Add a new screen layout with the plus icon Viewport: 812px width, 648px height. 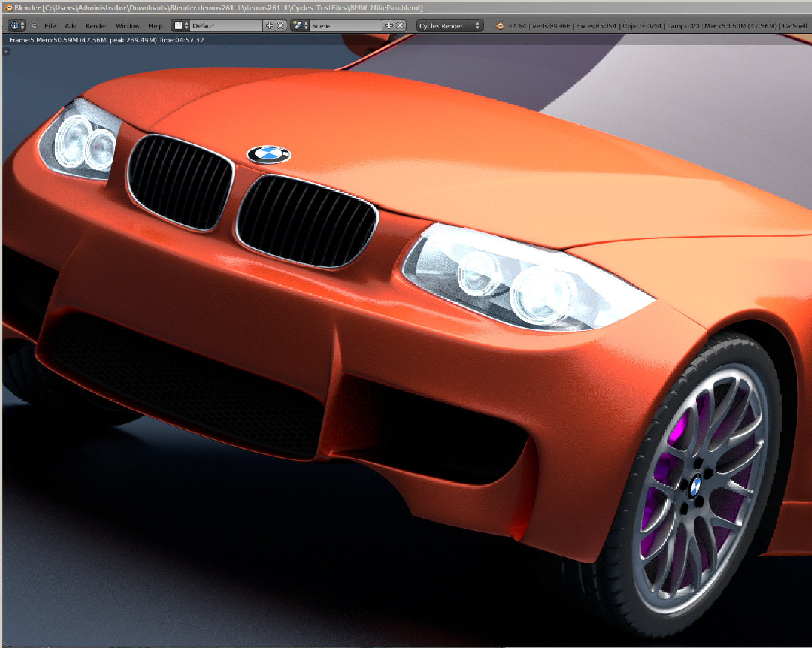pos(270,25)
